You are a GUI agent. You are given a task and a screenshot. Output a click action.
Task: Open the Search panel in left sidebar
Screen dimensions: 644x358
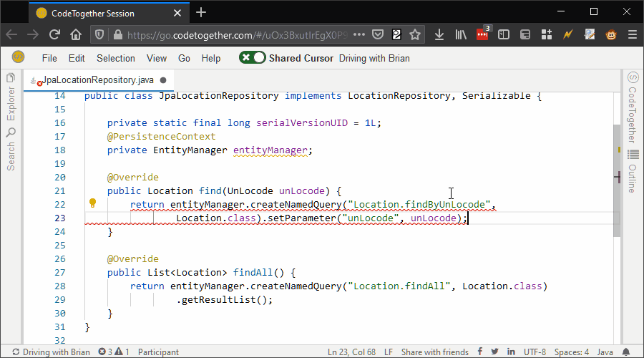point(11,148)
